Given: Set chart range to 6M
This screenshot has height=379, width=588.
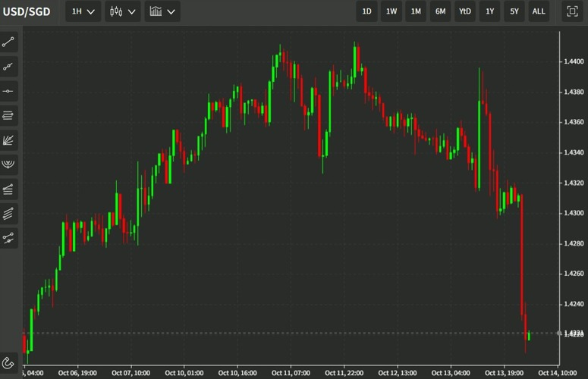Looking at the screenshot, I should pyautogui.click(x=441, y=11).
